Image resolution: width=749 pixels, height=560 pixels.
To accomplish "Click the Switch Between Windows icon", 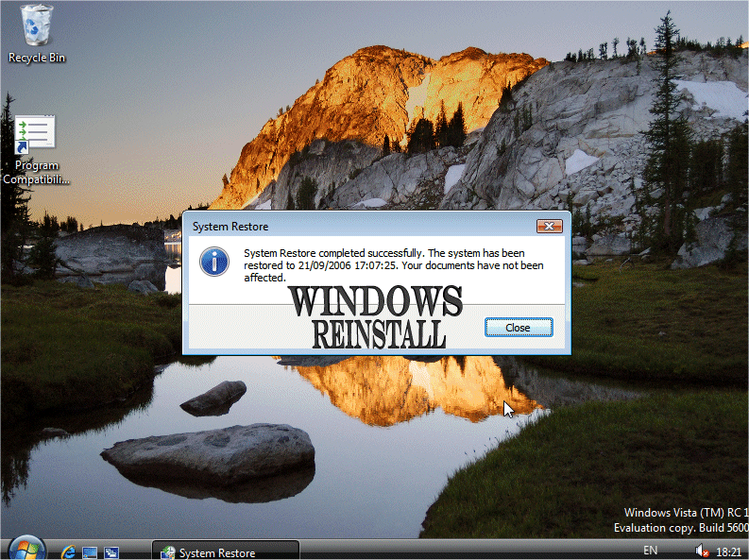I will pyautogui.click(x=111, y=552).
